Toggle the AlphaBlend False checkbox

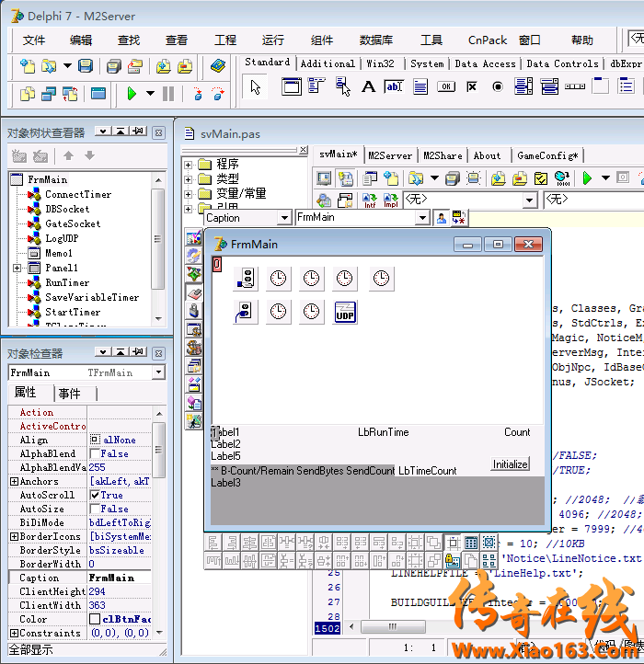(x=95, y=454)
